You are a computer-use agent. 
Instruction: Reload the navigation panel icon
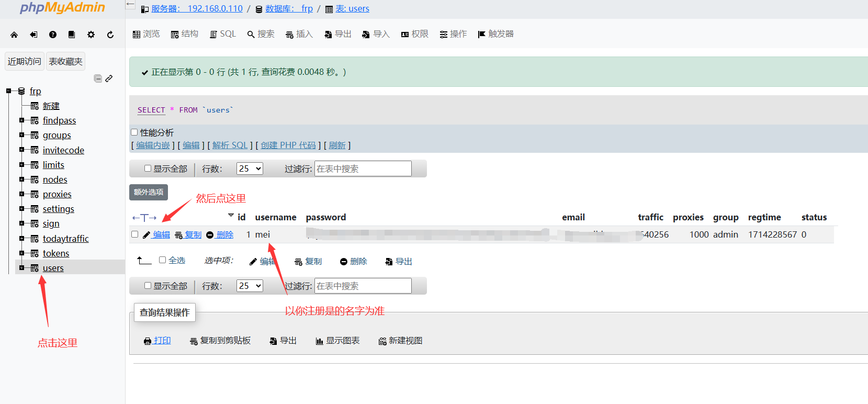coord(110,35)
